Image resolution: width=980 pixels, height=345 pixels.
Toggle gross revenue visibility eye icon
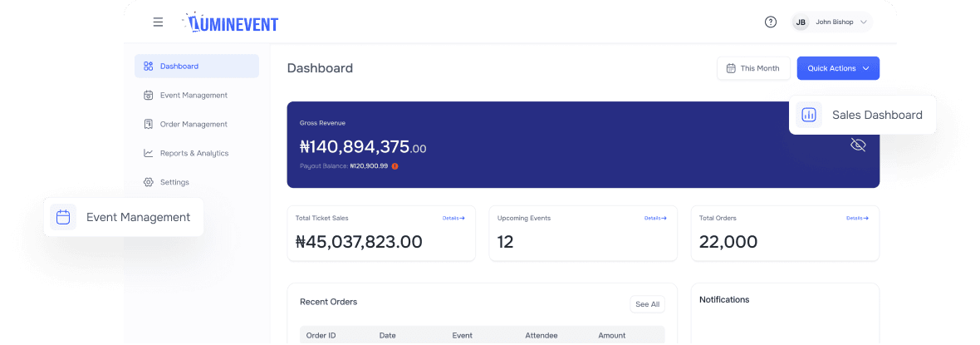(858, 145)
